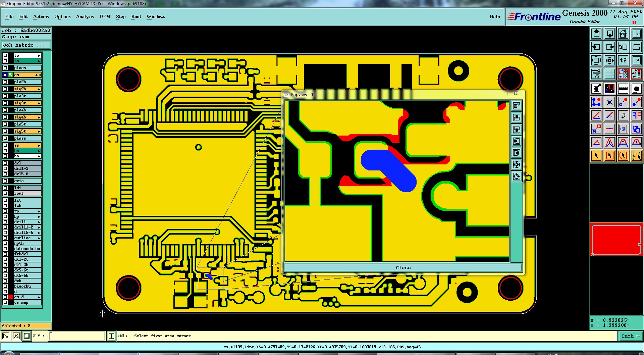Click the 'Step: cam' label

click(x=26, y=37)
